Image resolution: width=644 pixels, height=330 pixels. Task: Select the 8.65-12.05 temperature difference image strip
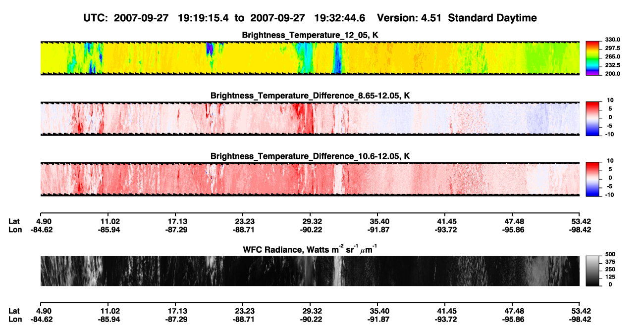click(x=310, y=118)
